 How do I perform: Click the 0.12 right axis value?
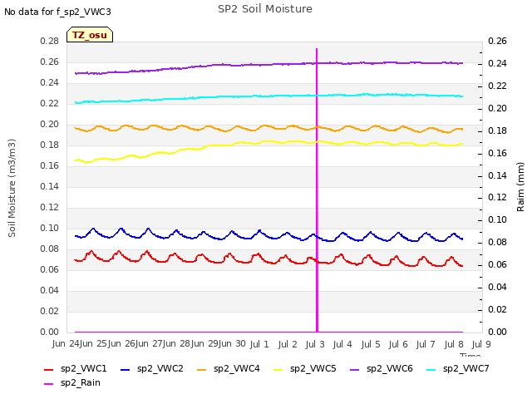click(x=497, y=198)
